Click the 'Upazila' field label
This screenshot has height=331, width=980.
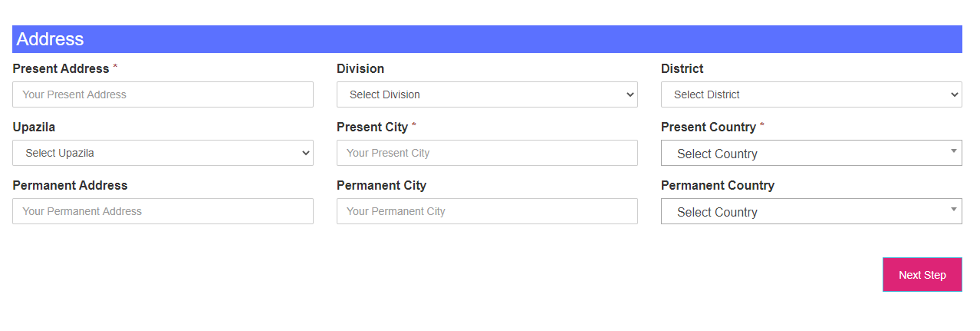coord(34,127)
